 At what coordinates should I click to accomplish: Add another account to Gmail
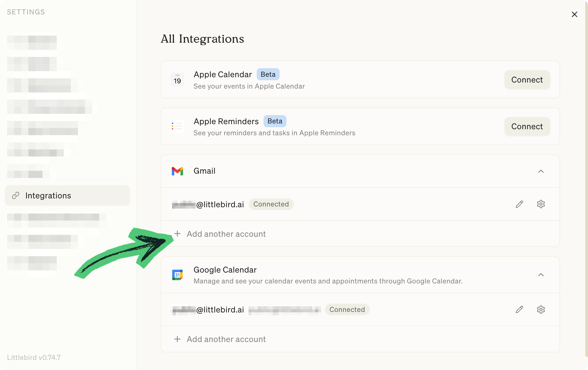coord(226,234)
